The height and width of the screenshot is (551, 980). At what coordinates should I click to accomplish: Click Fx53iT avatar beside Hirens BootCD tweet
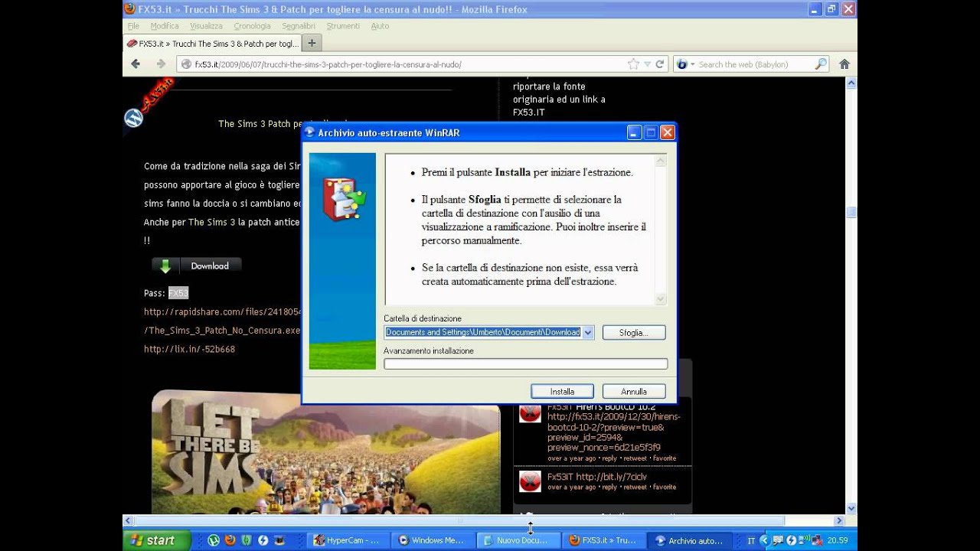(530, 412)
